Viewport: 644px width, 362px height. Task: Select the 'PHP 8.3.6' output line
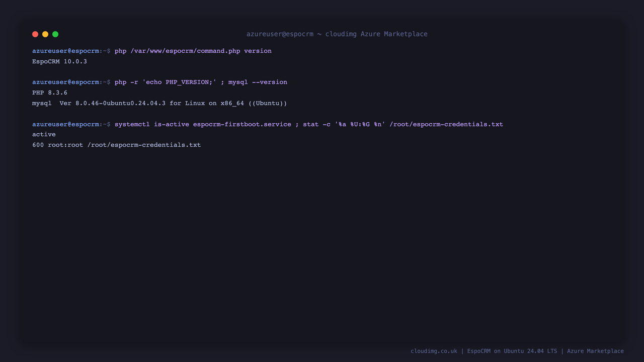pyautogui.click(x=50, y=93)
